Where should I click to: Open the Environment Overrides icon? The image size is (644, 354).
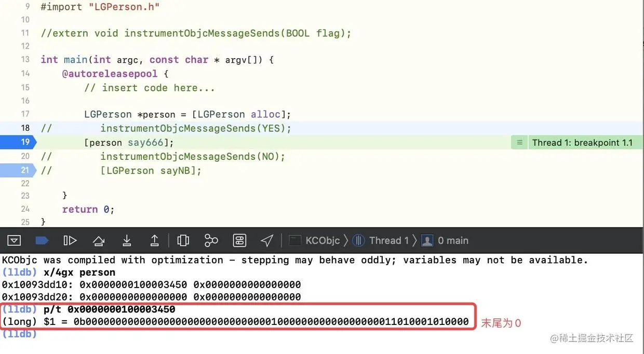tap(239, 240)
